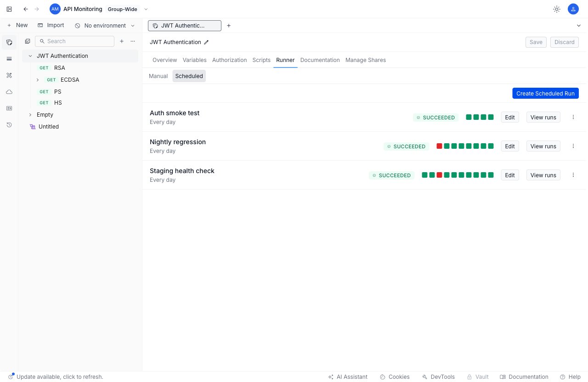The width and height of the screenshot is (588, 382).
Task: Open Documentation in the status bar
Action: (524, 377)
